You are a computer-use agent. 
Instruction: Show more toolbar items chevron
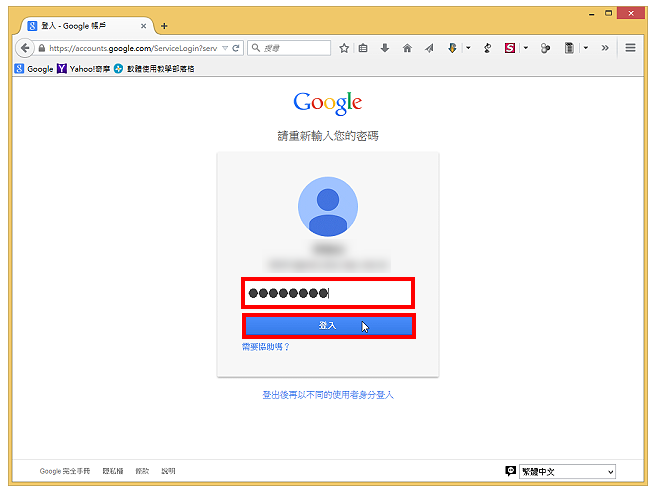pyautogui.click(x=605, y=48)
